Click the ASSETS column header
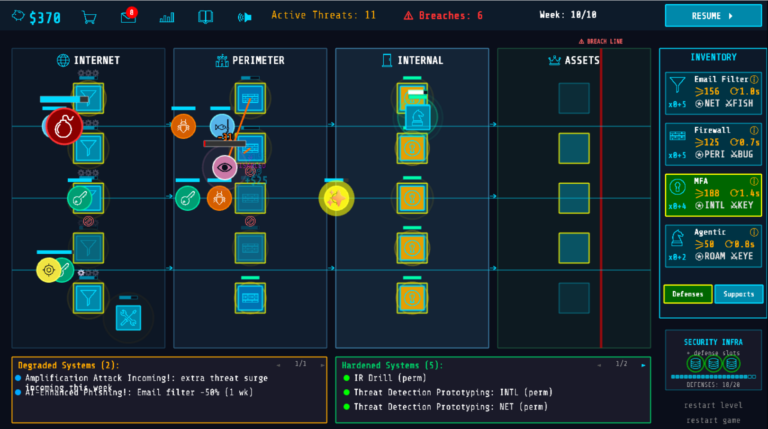The width and height of the screenshot is (768, 429). point(574,60)
